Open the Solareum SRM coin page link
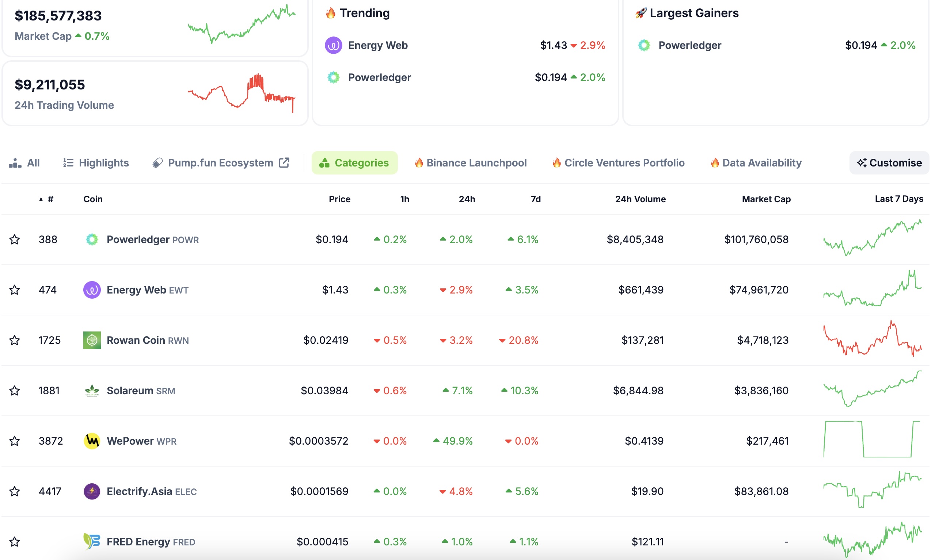The height and width of the screenshot is (560, 939). tap(141, 391)
